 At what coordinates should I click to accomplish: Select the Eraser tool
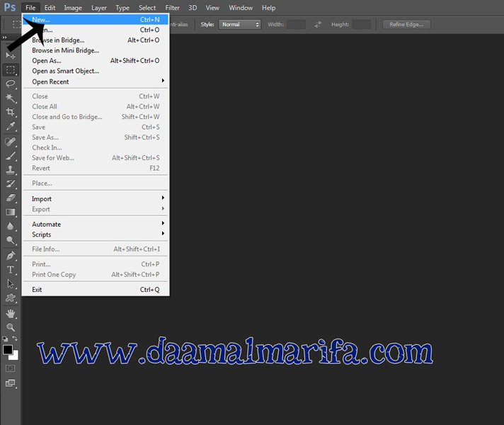tap(11, 198)
